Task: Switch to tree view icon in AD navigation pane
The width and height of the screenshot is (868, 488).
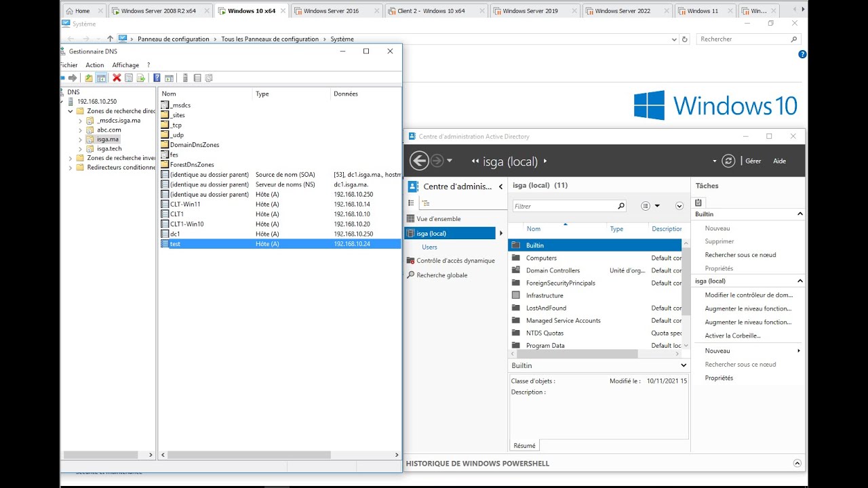Action: coord(426,203)
